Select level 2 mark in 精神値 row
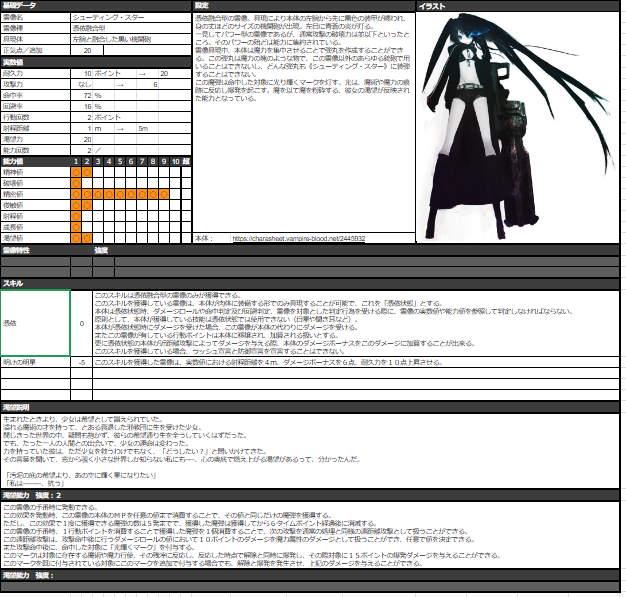626x597 pixels. tap(87, 172)
